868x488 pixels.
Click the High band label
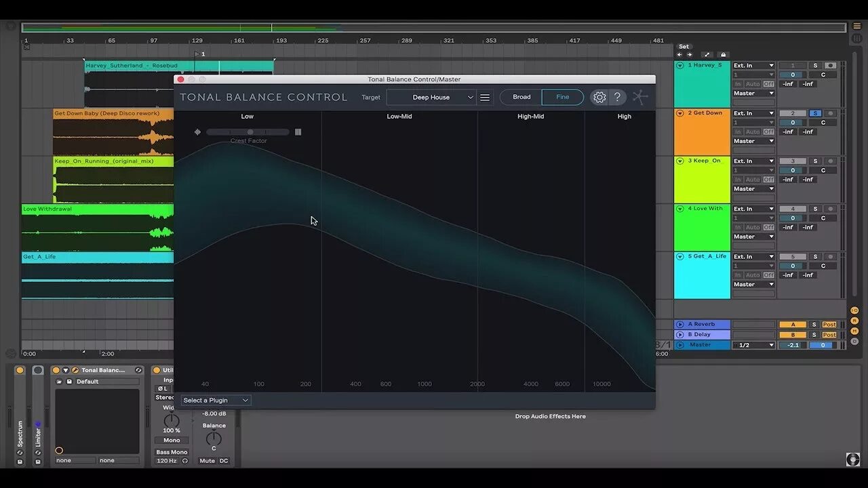click(x=625, y=117)
